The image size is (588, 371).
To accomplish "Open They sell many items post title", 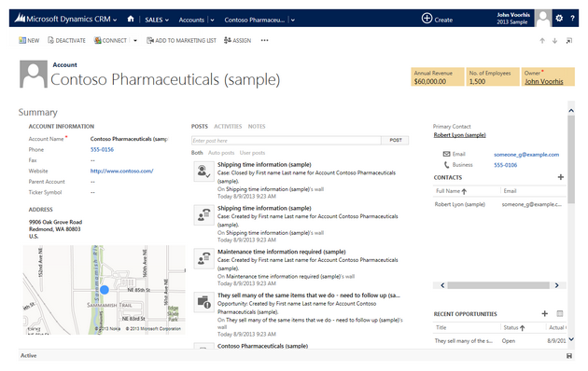I will [x=309, y=295].
